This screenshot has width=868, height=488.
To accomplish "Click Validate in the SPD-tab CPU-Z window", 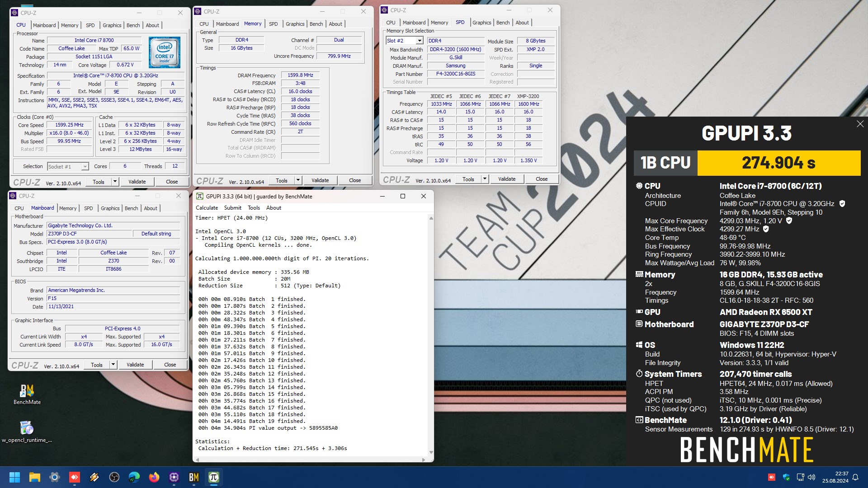I will (507, 179).
